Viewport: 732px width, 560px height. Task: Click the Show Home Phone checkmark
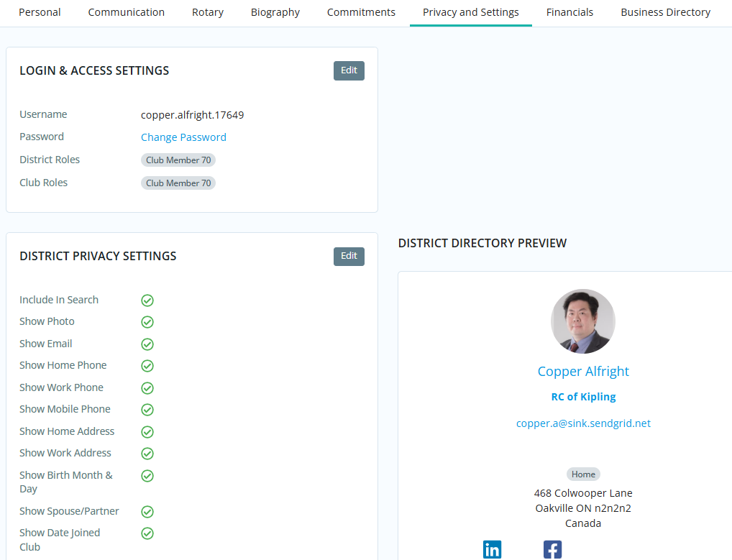(x=147, y=366)
